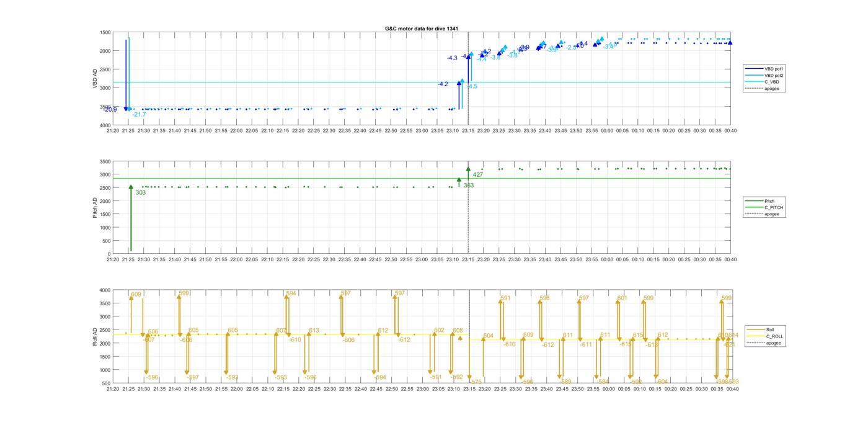Click the "22:30" time tick under the Pitch plot
The image size is (868, 430).
[329, 260]
